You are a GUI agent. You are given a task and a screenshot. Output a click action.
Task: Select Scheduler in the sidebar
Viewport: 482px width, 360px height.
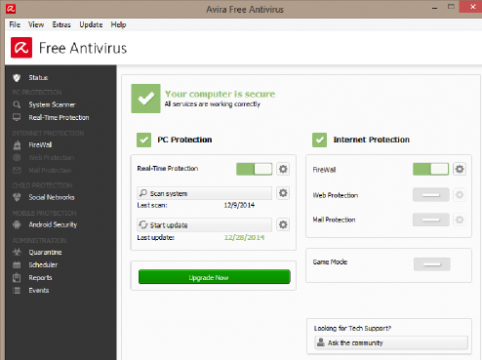43,265
